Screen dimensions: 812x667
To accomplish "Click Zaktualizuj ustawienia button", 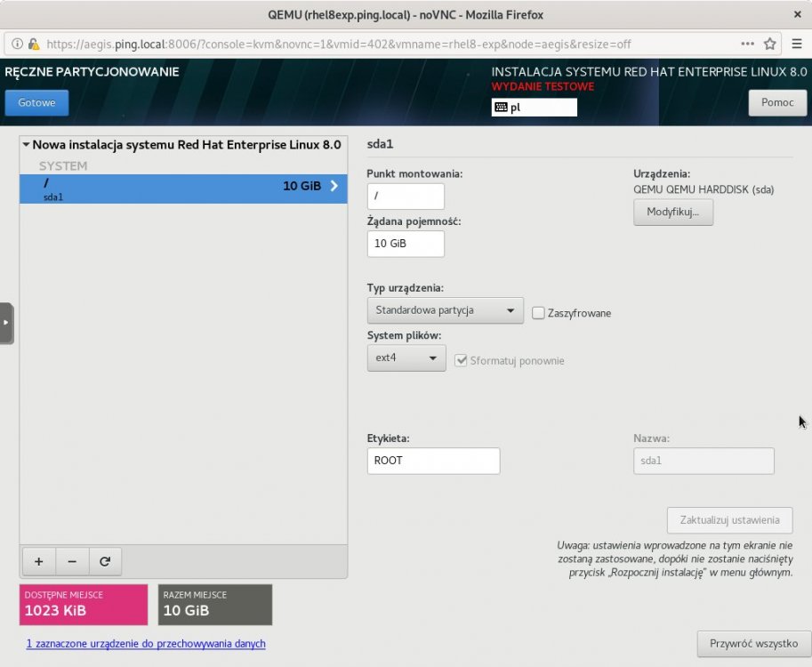I will click(729, 520).
